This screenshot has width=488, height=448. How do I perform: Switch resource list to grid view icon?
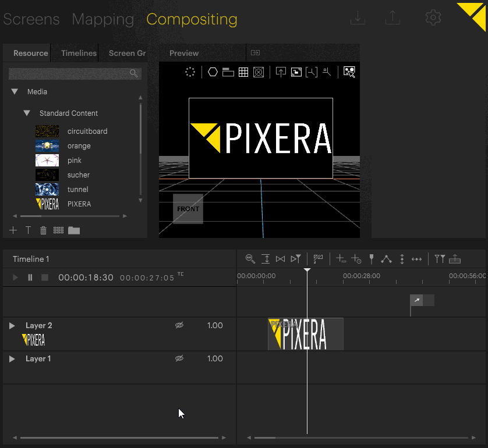tap(58, 230)
